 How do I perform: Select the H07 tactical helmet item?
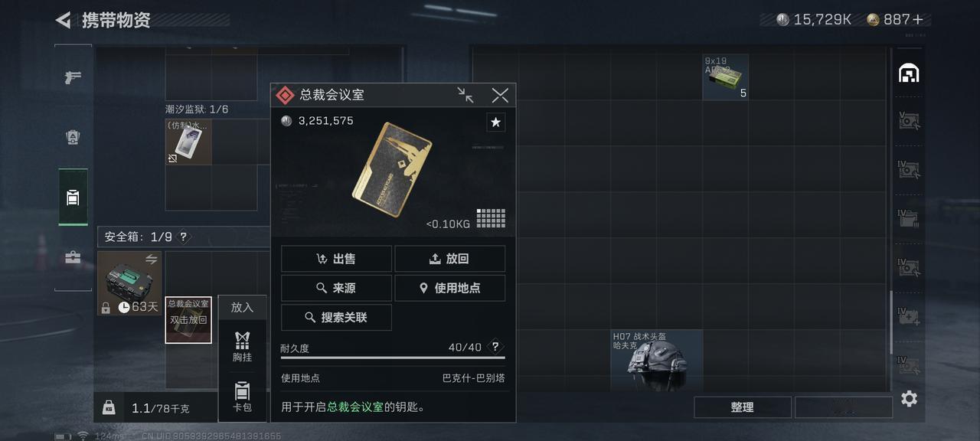656,361
